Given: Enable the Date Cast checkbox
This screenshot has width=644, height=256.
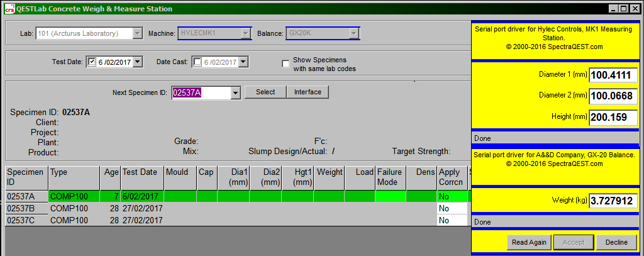Looking at the screenshot, I should click(197, 62).
